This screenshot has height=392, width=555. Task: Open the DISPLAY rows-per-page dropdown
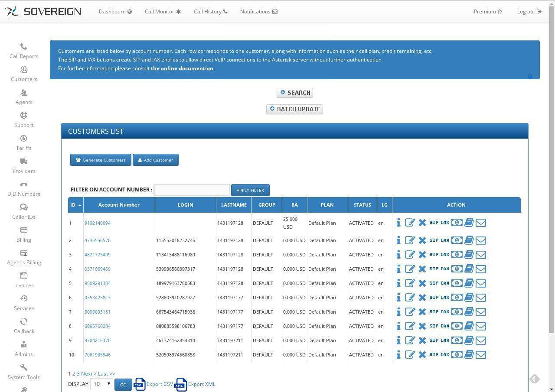pyautogui.click(x=101, y=384)
